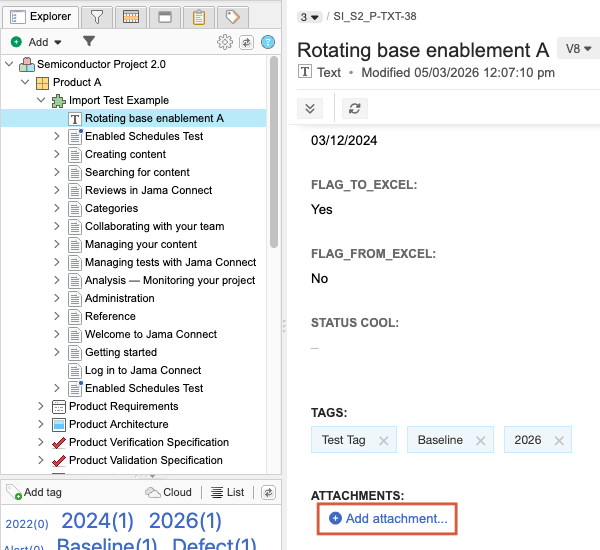
Task: Open the clipboard Reviews tab
Action: point(199,17)
